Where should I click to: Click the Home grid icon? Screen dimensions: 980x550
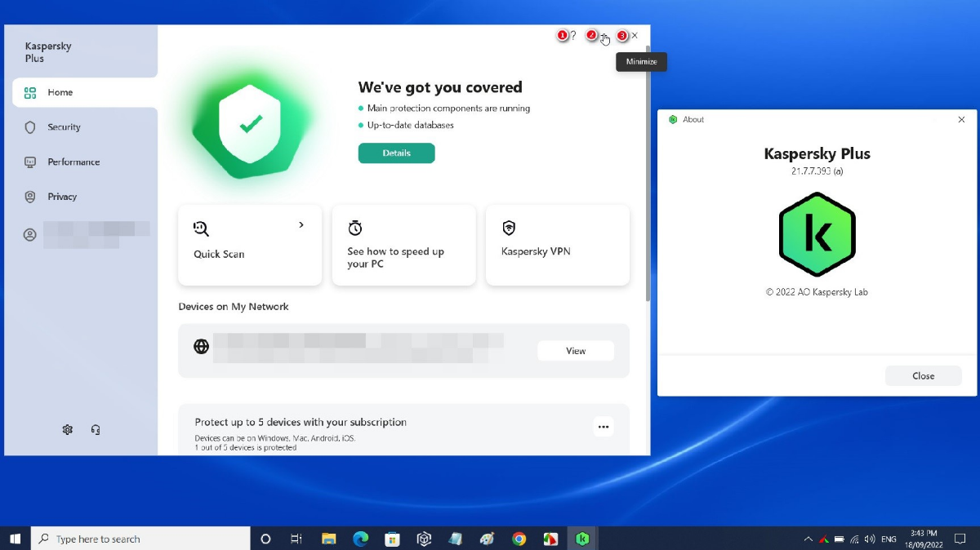pyautogui.click(x=30, y=93)
